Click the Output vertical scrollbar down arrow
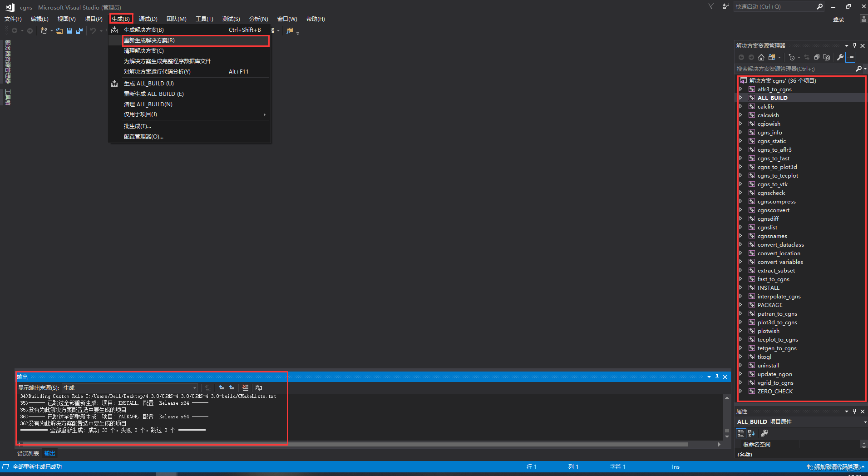868x476 pixels. click(727, 436)
